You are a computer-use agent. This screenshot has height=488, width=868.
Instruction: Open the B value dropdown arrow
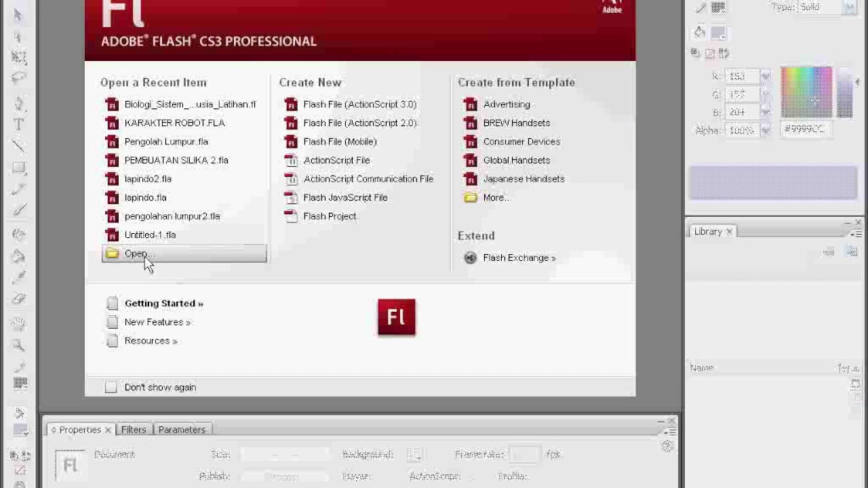pyautogui.click(x=765, y=113)
